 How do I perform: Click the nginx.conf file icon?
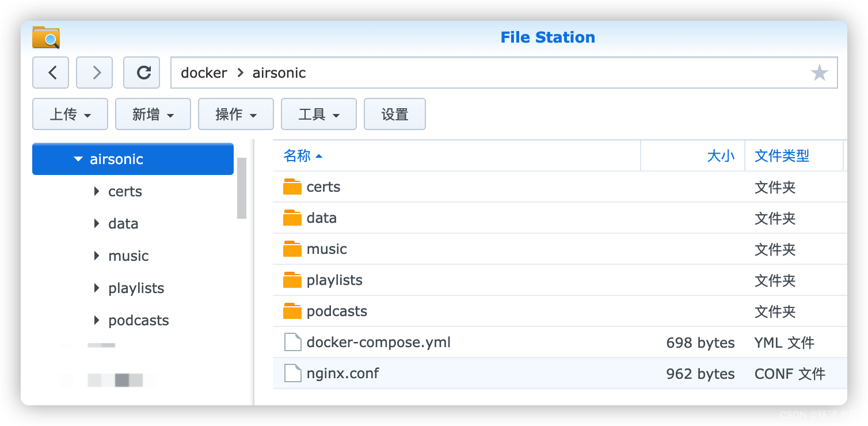tap(293, 374)
